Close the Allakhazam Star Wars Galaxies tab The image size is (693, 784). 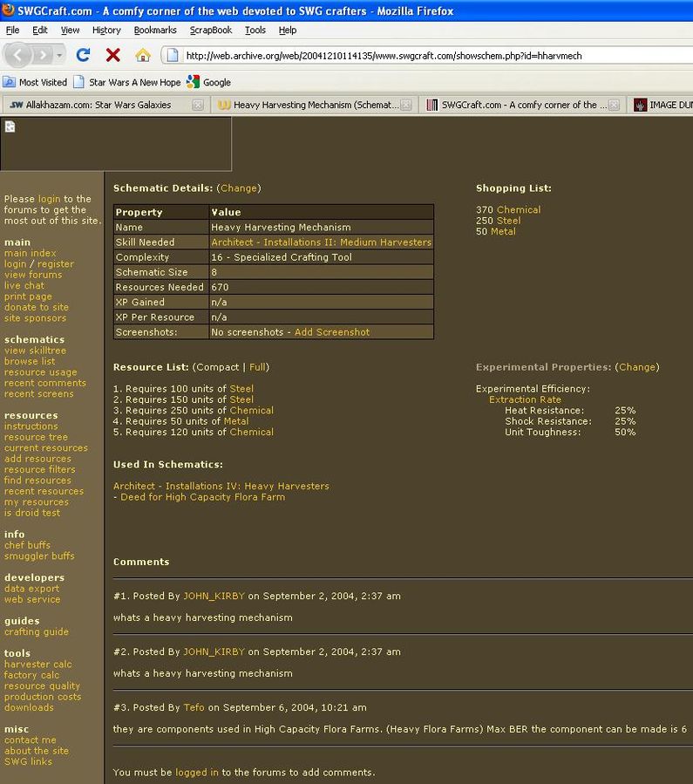pyautogui.click(x=198, y=105)
